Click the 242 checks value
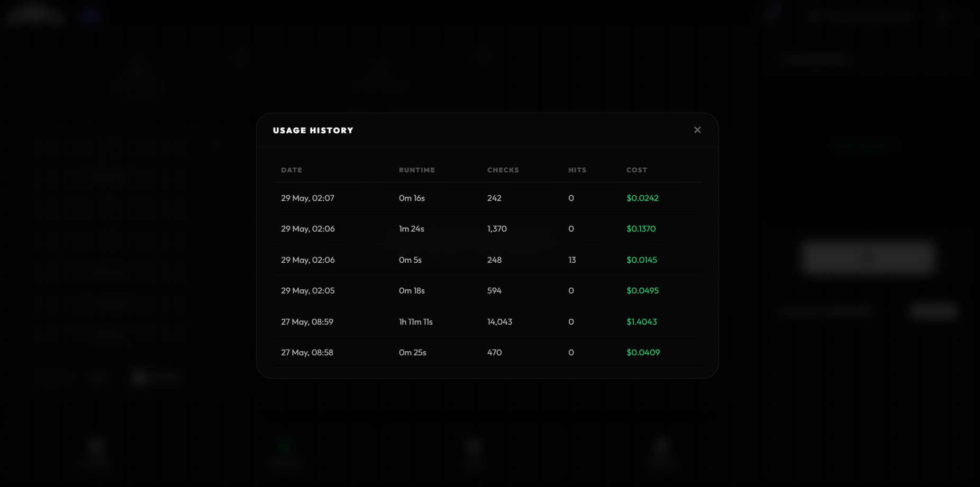Image resolution: width=980 pixels, height=487 pixels. (x=494, y=198)
